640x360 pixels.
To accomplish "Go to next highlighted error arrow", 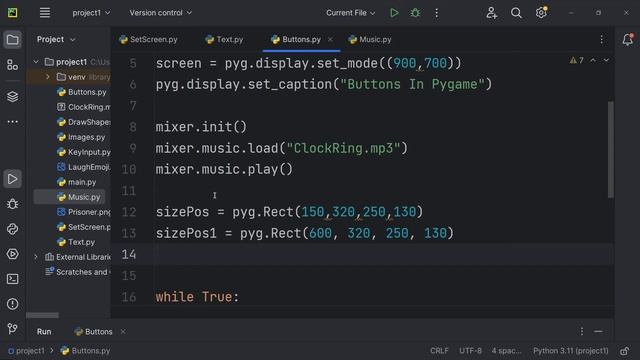I will click(606, 60).
